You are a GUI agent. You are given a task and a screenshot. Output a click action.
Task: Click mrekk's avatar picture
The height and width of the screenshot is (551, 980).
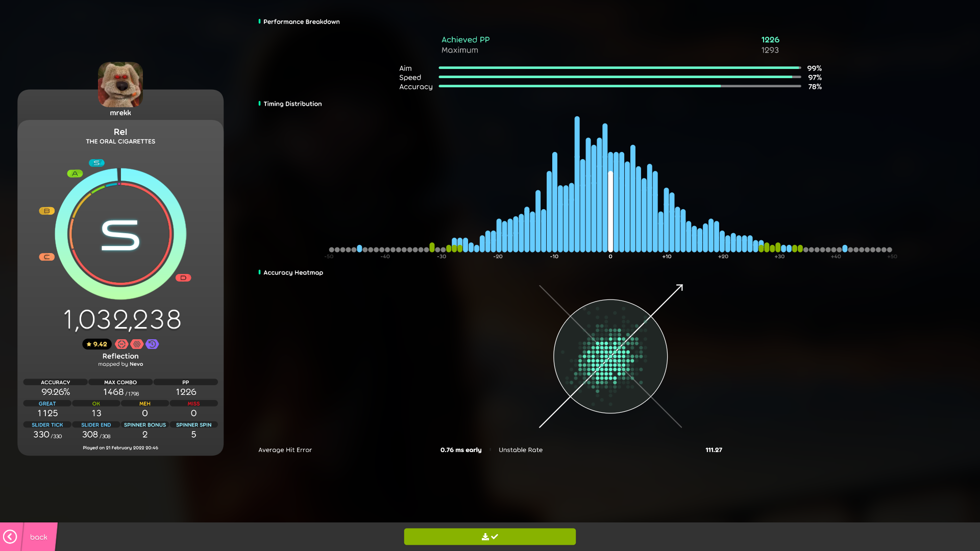pyautogui.click(x=120, y=84)
